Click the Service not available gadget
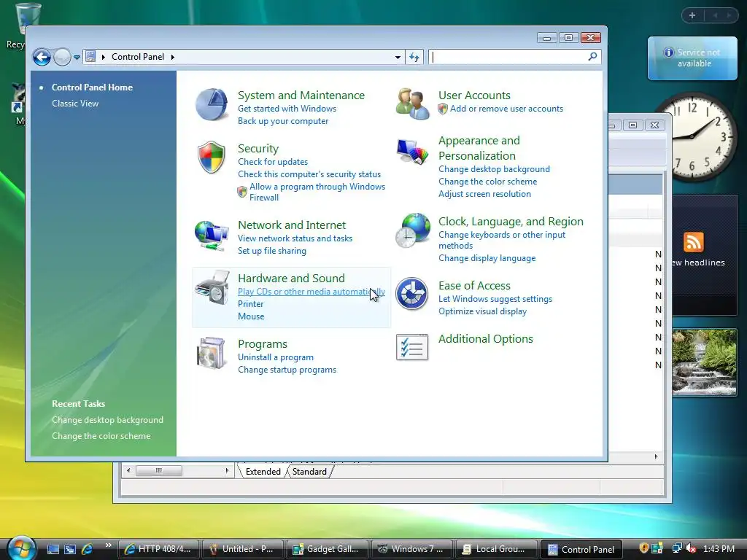 693,58
